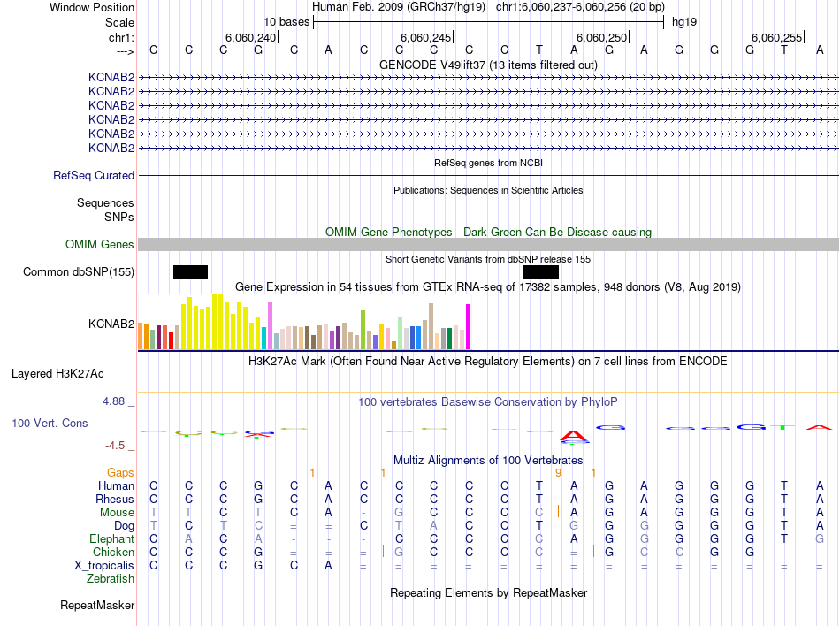Click the tall yellow brain-tissue bars in GTEx chart
Image resolution: width=840 pixels, height=626 pixels.
(x=221, y=321)
